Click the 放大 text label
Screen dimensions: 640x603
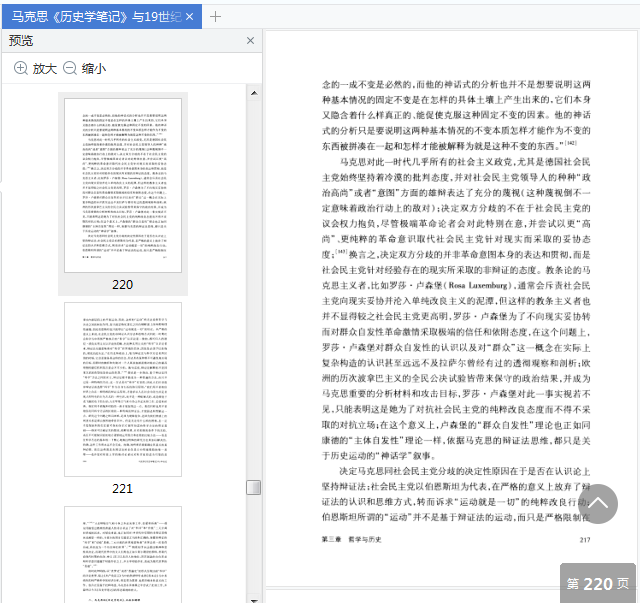click(45, 68)
